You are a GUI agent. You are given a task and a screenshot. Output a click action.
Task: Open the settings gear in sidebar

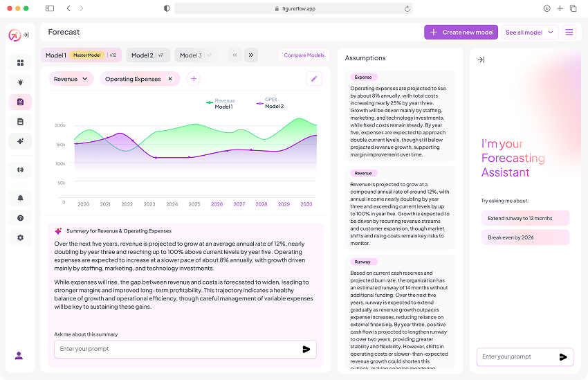[x=20, y=237]
